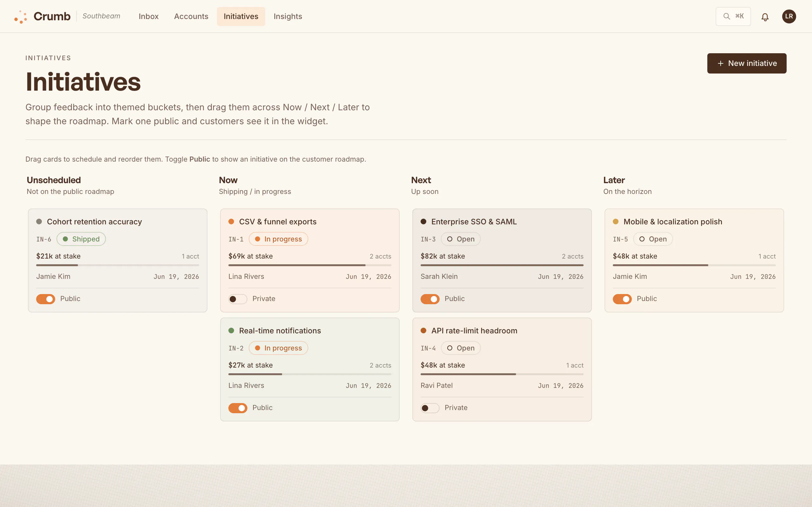812x507 pixels.
Task: Disable Public on Mobile & localization polish
Action: (622, 299)
